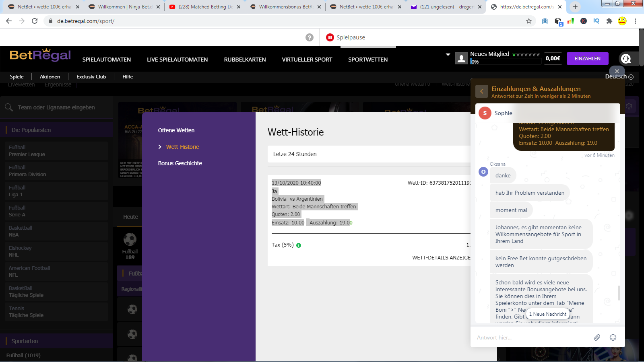The image size is (644, 362).
Task: Click the attachment paperclip icon in chat
Action: coord(597,337)
